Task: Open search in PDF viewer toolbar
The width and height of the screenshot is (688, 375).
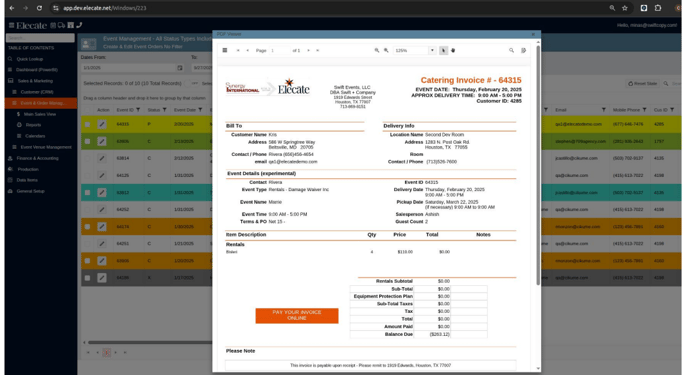Action: click(x=511, y=50)
